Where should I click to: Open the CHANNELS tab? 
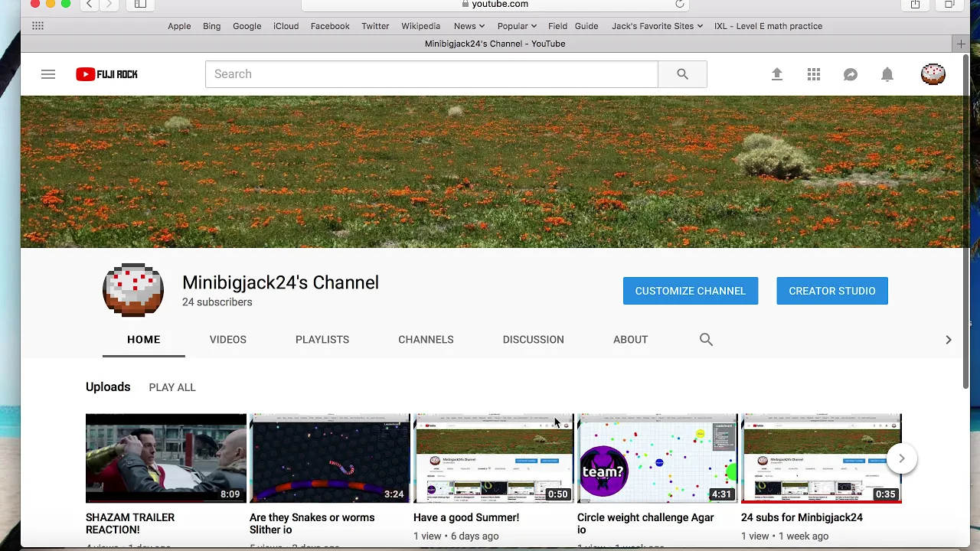pyautogui.click(x=426, y=340)
